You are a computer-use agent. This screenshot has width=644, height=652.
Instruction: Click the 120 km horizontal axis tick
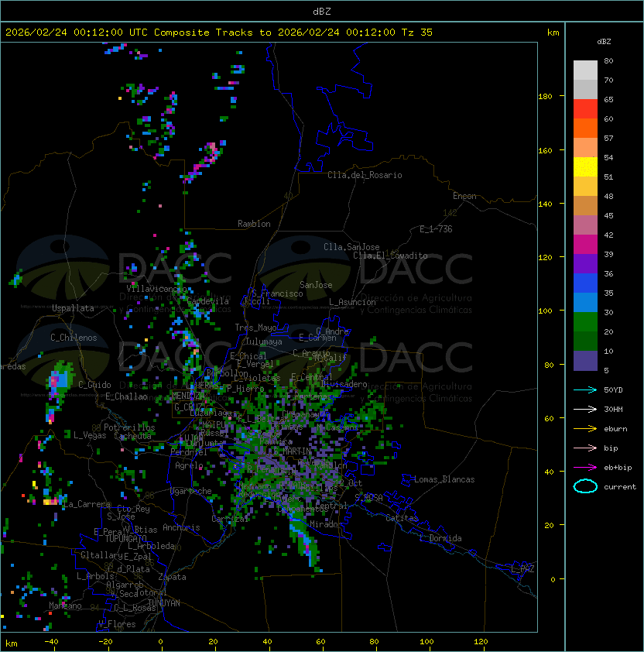point(481,642)
